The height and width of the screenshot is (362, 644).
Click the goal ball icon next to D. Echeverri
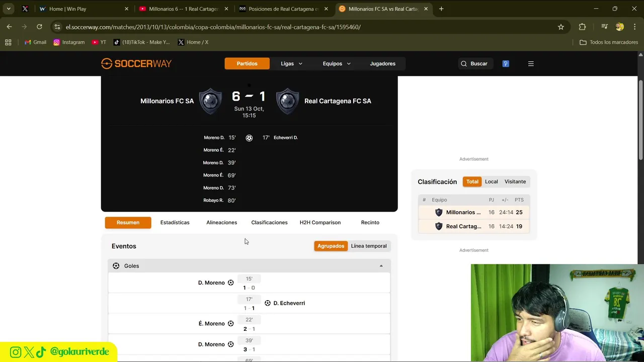(x=268, y=303)
